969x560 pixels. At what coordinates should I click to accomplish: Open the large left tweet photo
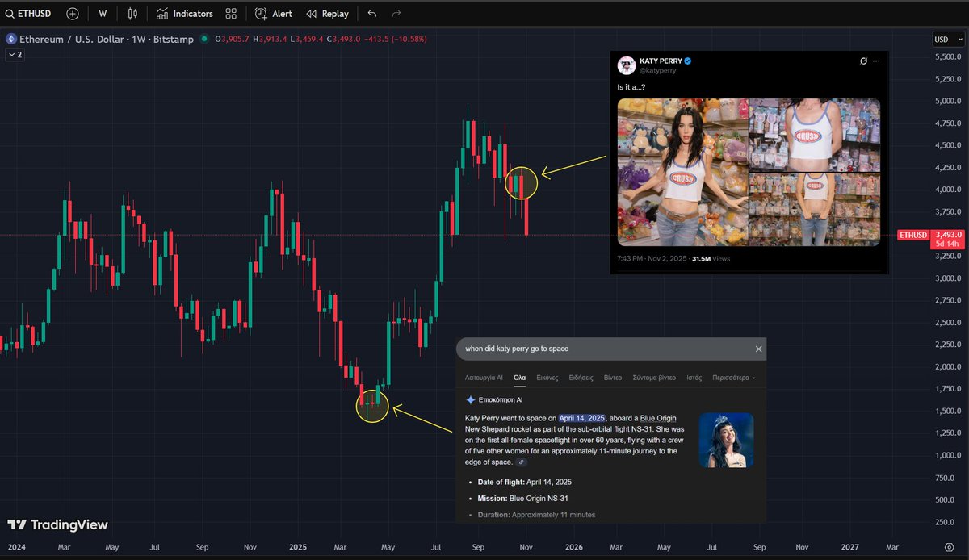click(x=683, y=172)
